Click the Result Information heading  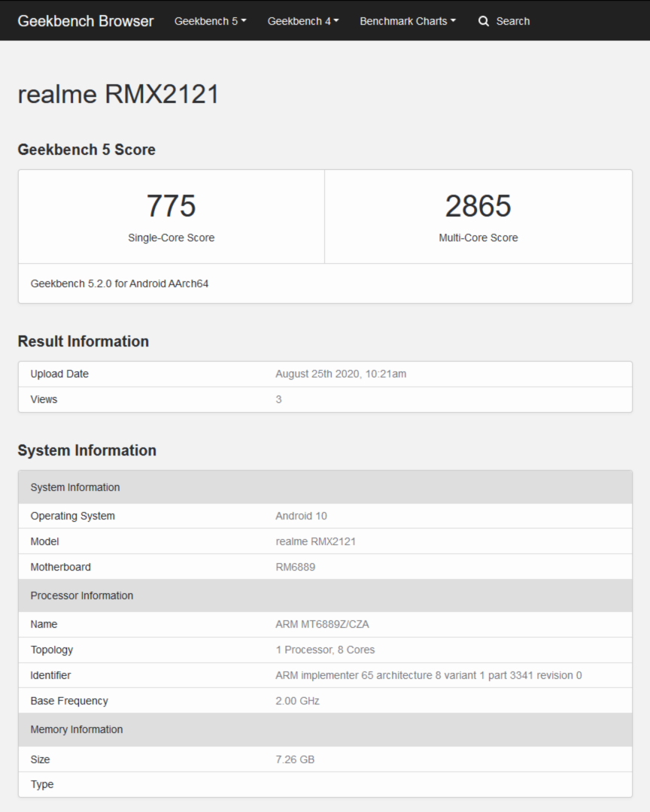click(x=83, y=341)
